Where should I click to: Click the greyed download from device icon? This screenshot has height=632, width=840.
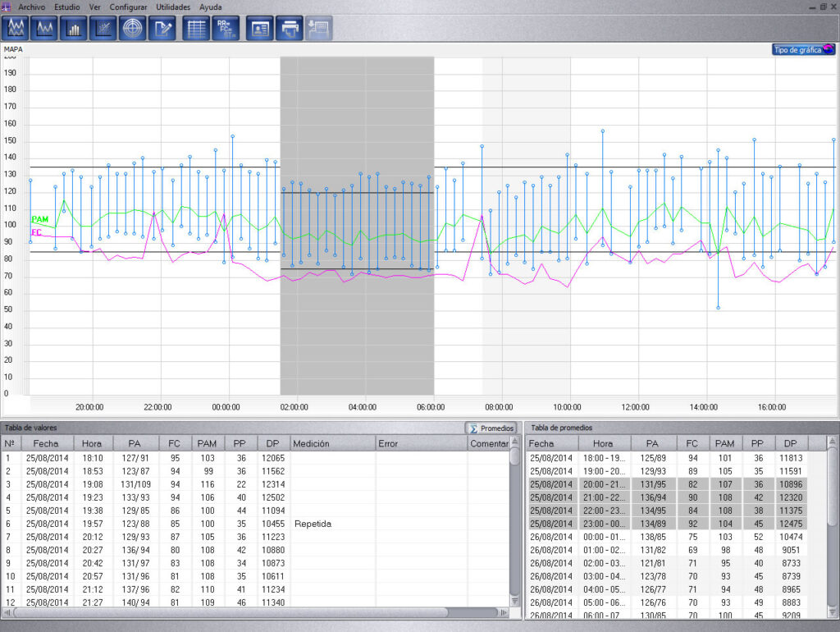click(x=319, y=28)
